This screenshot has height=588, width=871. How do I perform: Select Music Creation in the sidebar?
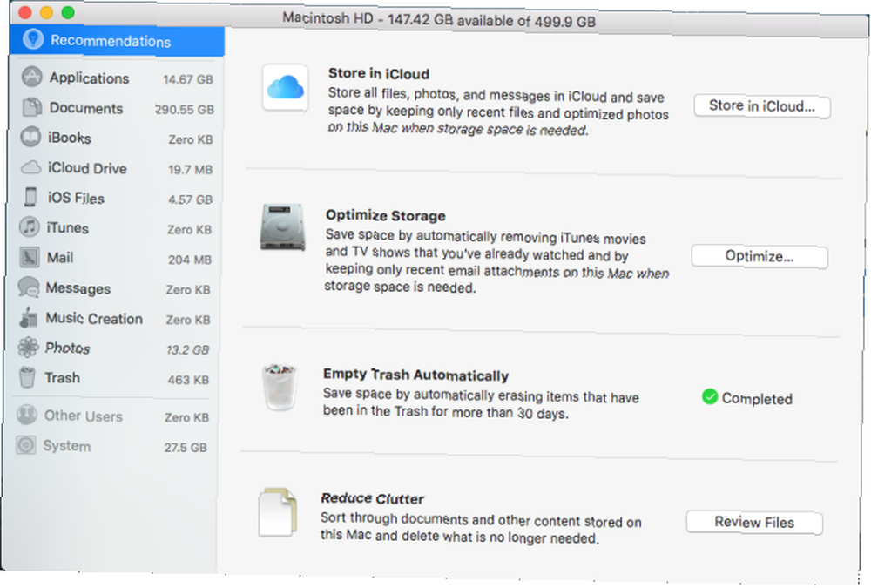coord(112,319)
